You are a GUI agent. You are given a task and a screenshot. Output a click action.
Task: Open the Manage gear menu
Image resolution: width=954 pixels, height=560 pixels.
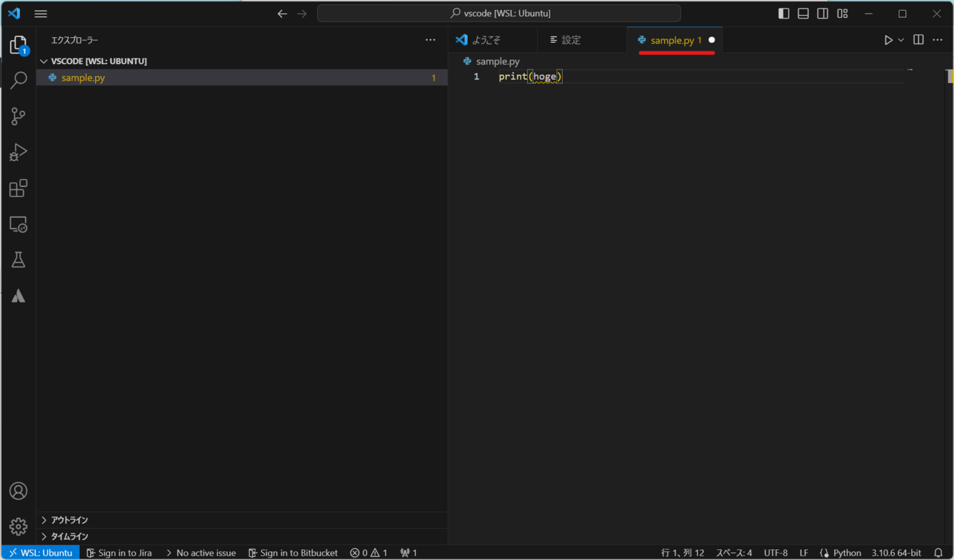[x=19, y=526]
